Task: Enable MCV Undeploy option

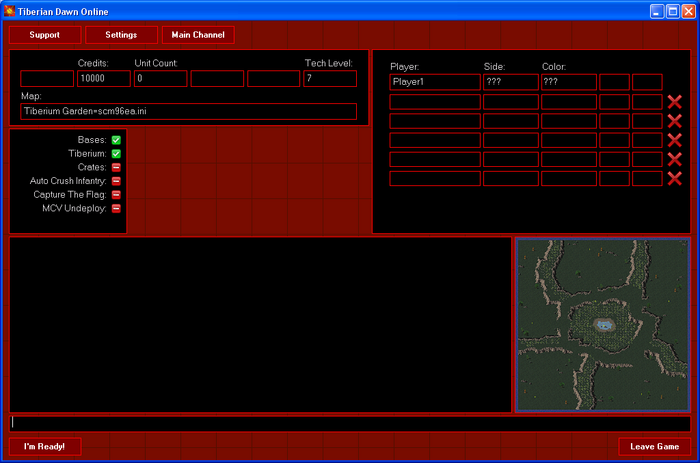Action: coord(116,209)
